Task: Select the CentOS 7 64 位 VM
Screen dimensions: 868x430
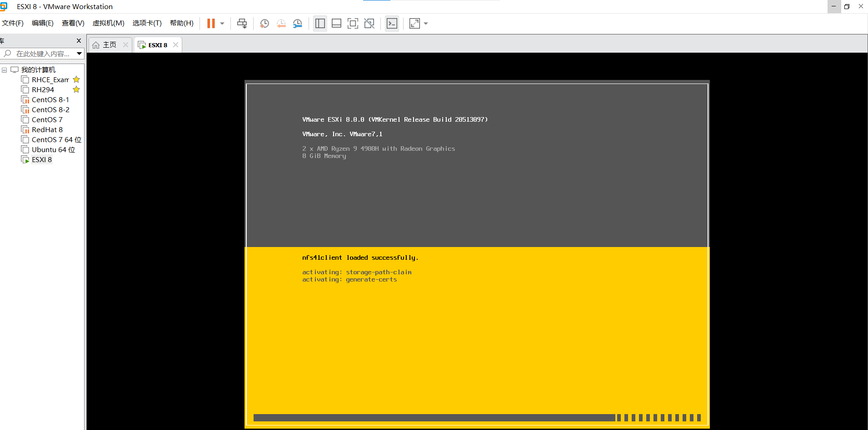Action: point(56,140)
